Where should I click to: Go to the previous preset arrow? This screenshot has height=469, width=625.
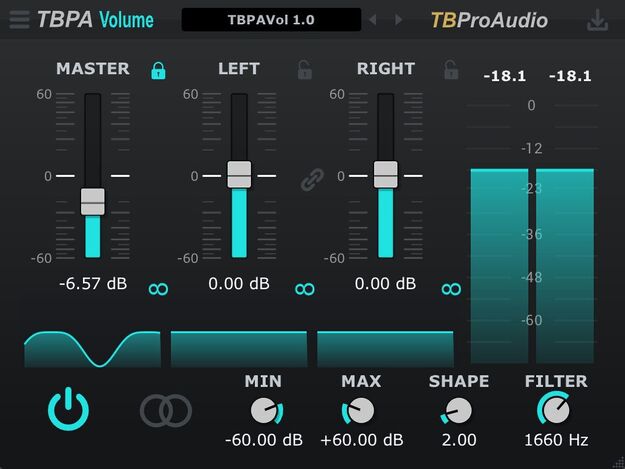click(373, 20)
